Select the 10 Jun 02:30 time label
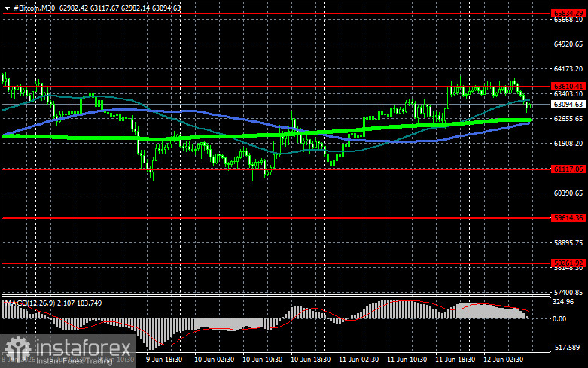The height and width of the screenshot is (368, 588). [x=214, y=360]
